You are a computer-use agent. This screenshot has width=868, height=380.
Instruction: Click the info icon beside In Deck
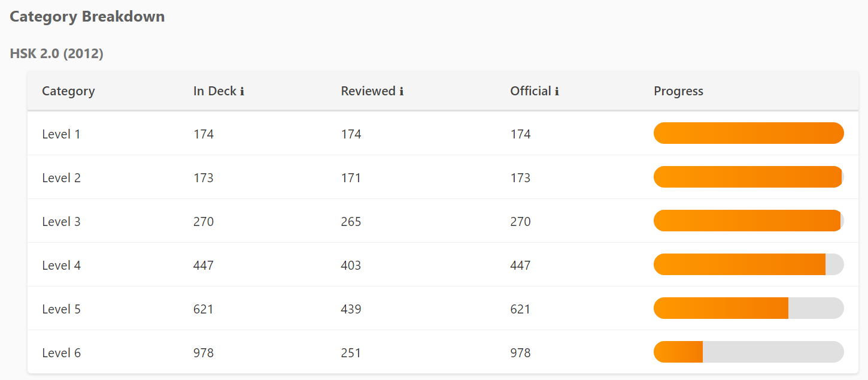242,92
